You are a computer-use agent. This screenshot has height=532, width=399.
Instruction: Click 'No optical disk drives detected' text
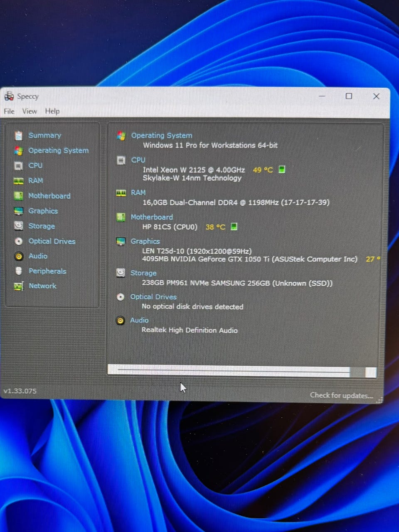[x=192, y=307]
